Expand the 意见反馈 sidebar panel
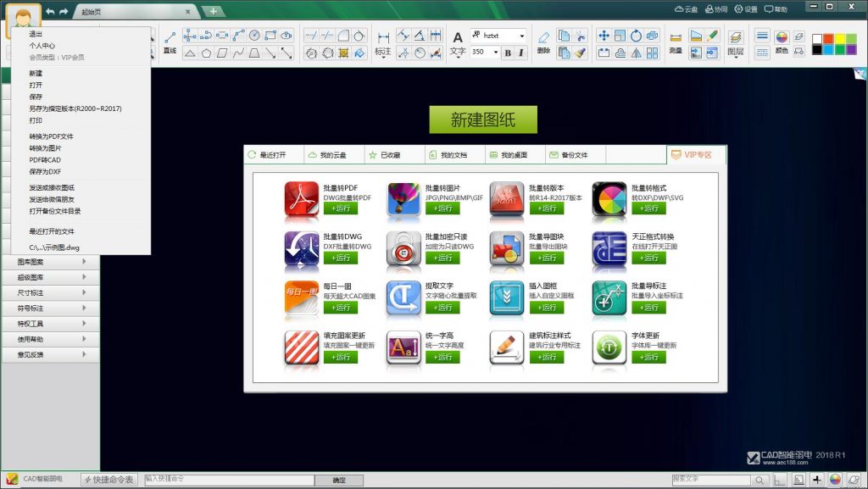868x489 pixels. (x=50, y=354)
